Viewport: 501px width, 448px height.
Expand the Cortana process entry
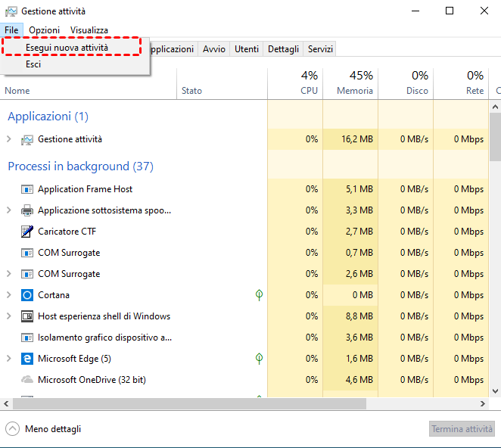coord(9,295)
